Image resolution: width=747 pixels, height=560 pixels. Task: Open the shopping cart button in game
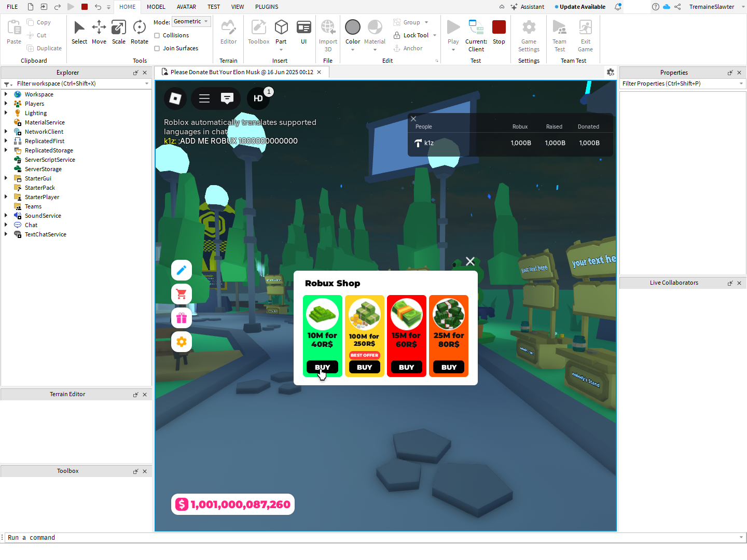click(x=182, y=294)
